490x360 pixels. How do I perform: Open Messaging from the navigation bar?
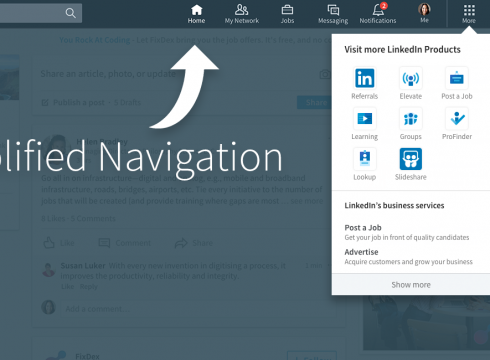(333, 14)
